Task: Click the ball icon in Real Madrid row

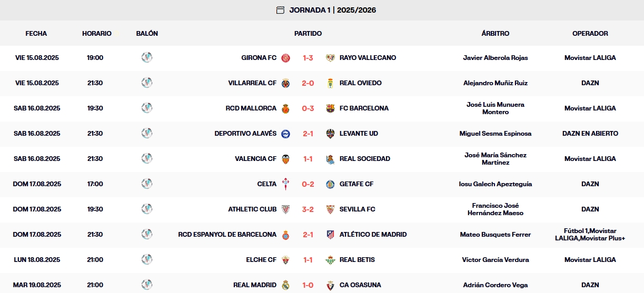Action: (147, 285)
